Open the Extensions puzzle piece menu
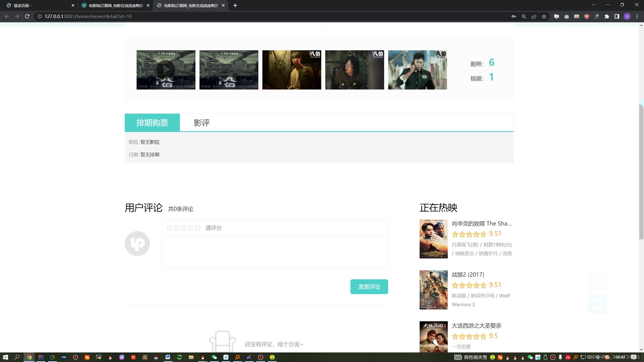Image resolution: width=644 pixels, height=362 pixels. pos(607,16)
